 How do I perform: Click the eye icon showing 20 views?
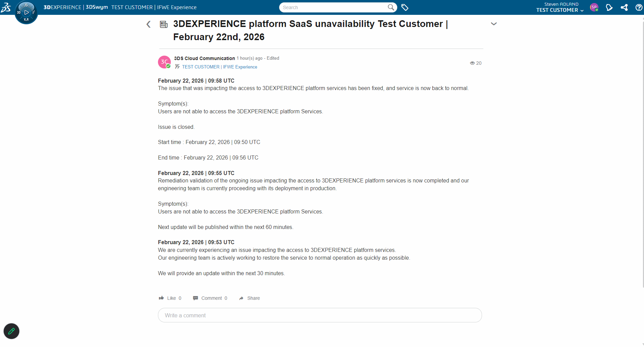(472, 63)
